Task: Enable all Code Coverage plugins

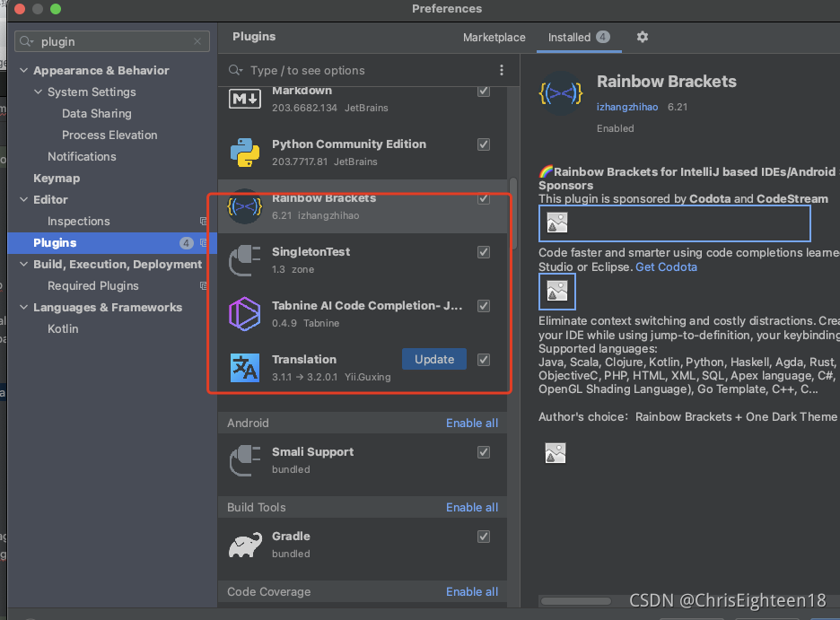Action: (x=472, y=591)
